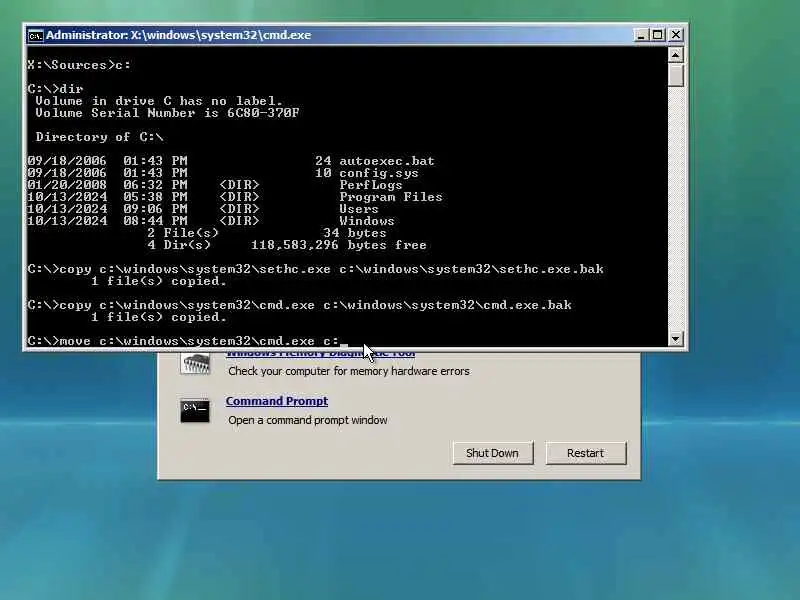Click the scrollbar up arrow in cmd window
Viewport: 800px width, 600px height.
[676, 55]
